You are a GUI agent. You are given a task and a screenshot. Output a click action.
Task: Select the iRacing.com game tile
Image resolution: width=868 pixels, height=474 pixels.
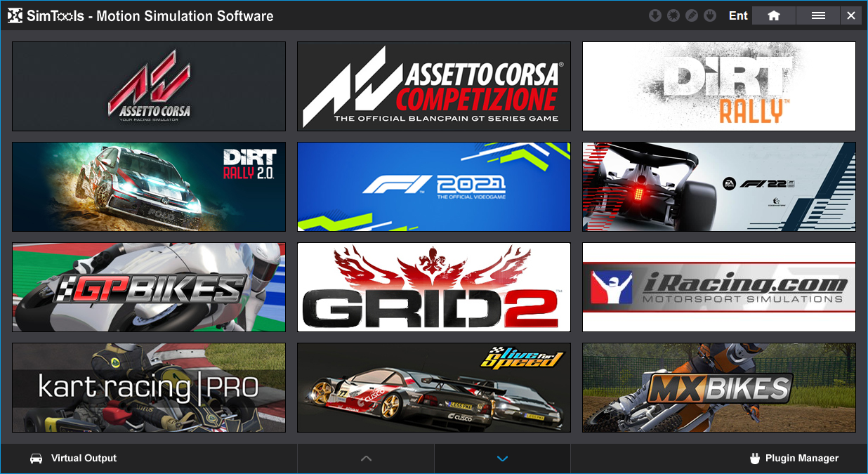(x=719, y=287)
